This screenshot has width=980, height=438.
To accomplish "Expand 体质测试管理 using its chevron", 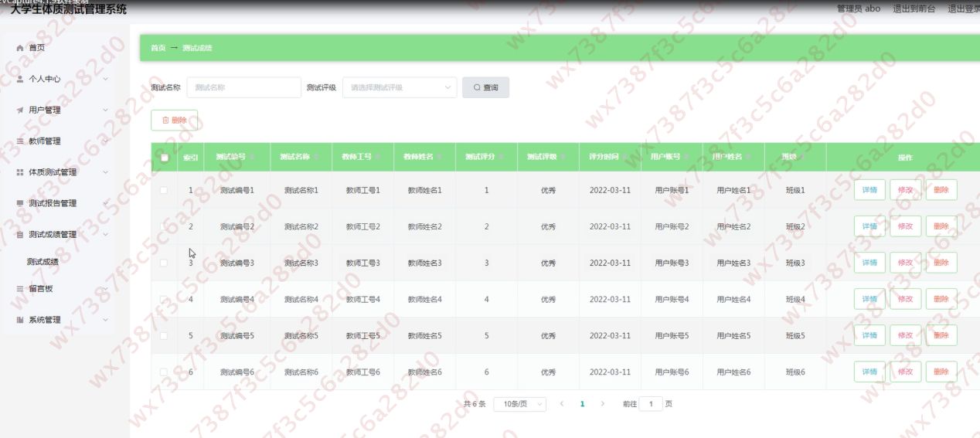I will tap(105, 172).
